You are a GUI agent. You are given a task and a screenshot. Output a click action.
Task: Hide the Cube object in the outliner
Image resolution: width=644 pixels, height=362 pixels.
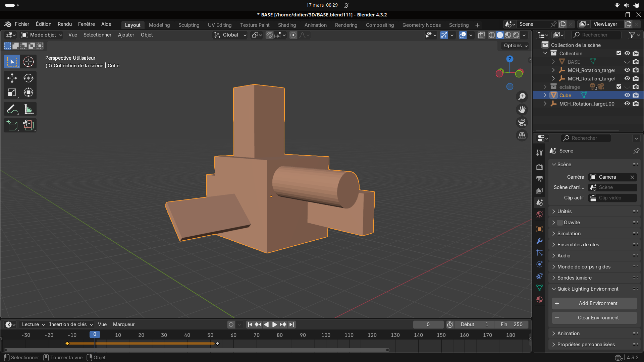(627, 95)
